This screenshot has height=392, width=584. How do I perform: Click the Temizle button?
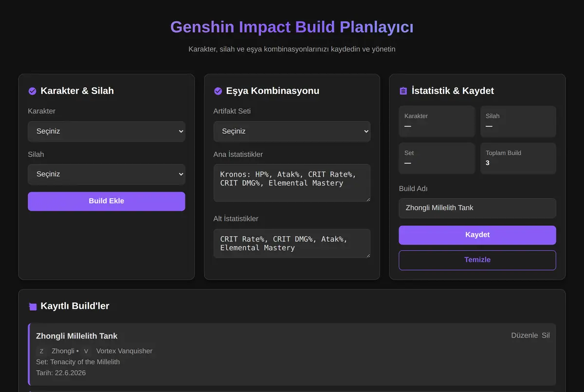(x=477, y=260)
